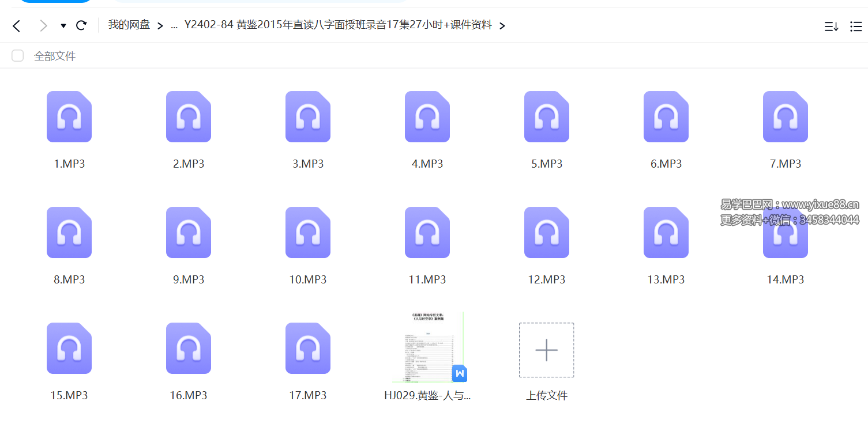Open the sort order options icon
The width and height of the screenshot is (868, 424).
coord(831,26)
